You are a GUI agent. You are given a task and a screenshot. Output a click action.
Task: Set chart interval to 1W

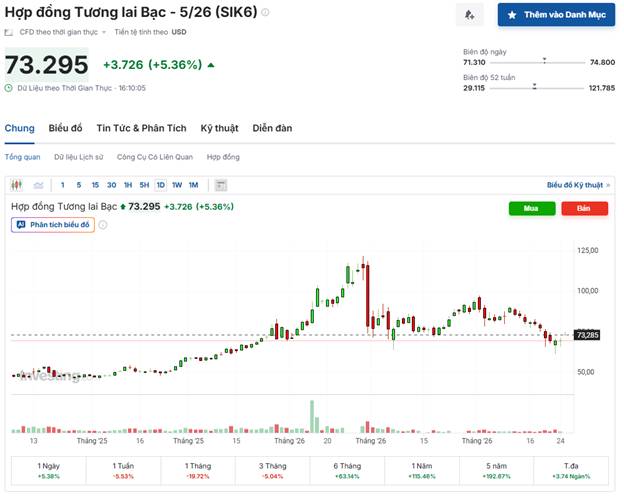tap(177, 185)
